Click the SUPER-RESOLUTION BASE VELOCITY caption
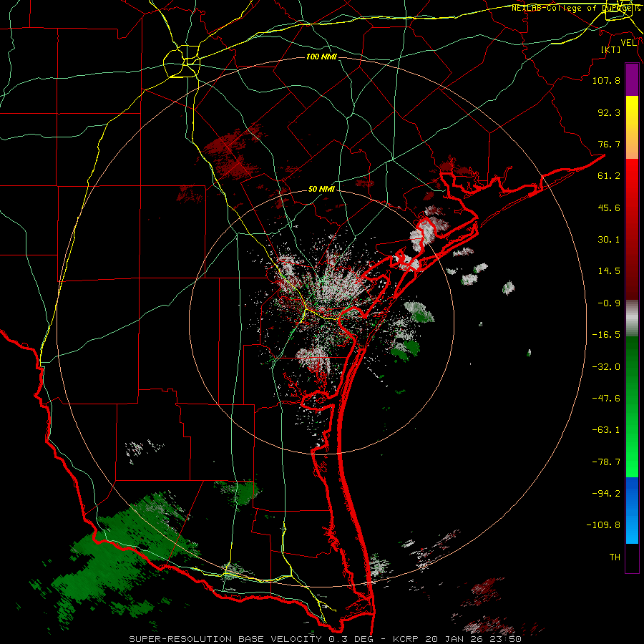This screenshot has height=644, width=644. pos(225,639)
